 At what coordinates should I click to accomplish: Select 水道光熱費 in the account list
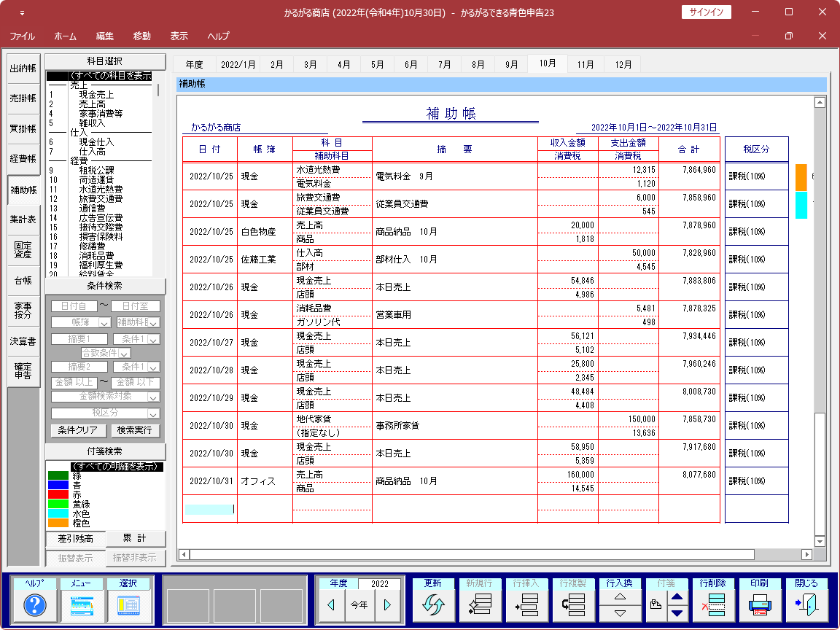point(101,189)
